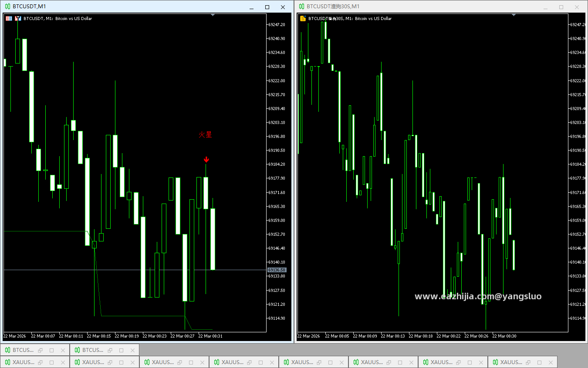Click time label 22 Mar 08:22
This screenshot has height=368, width=588.
(449, 336)
